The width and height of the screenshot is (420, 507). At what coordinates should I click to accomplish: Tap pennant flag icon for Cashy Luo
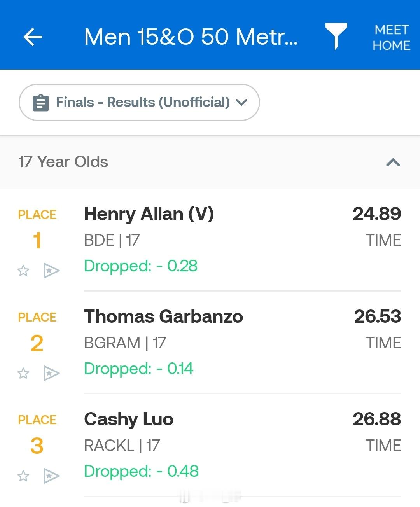click(51, 476)
